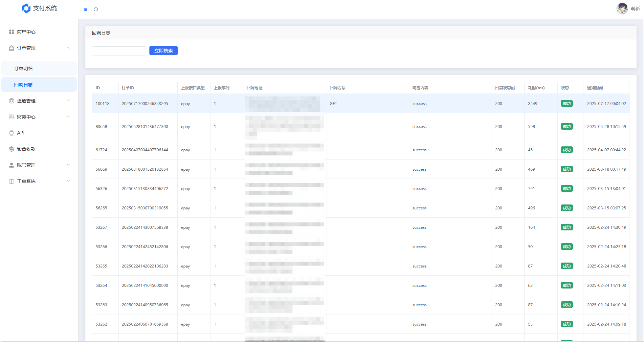The width and height of the screenshot is (644, 342).
Task: Click the 萌新 username in header
Action: pyautogui.click(x=635, y=9)
